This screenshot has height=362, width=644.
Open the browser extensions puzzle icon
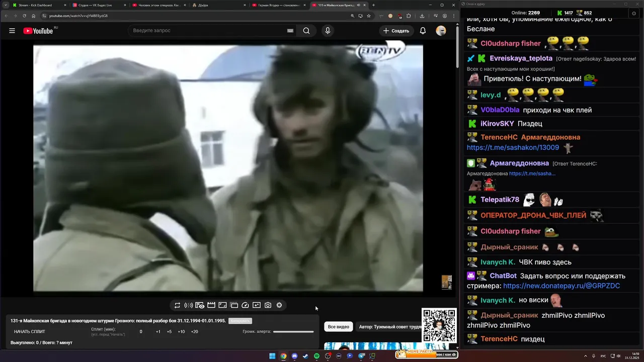click(x=409, y=16)
